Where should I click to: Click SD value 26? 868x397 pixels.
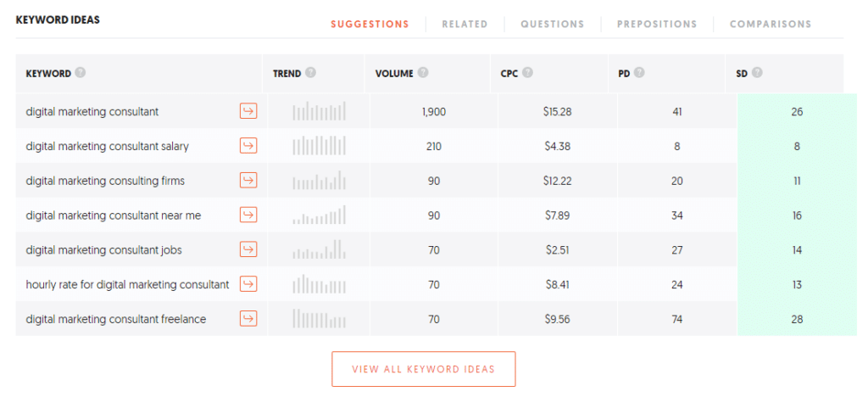(797, 112)
